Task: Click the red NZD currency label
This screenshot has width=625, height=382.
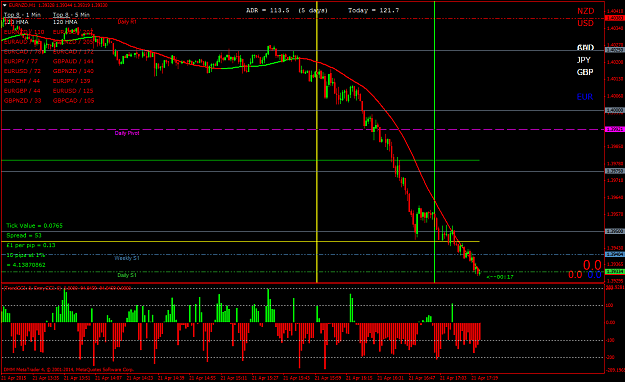Action: point(586,11)
